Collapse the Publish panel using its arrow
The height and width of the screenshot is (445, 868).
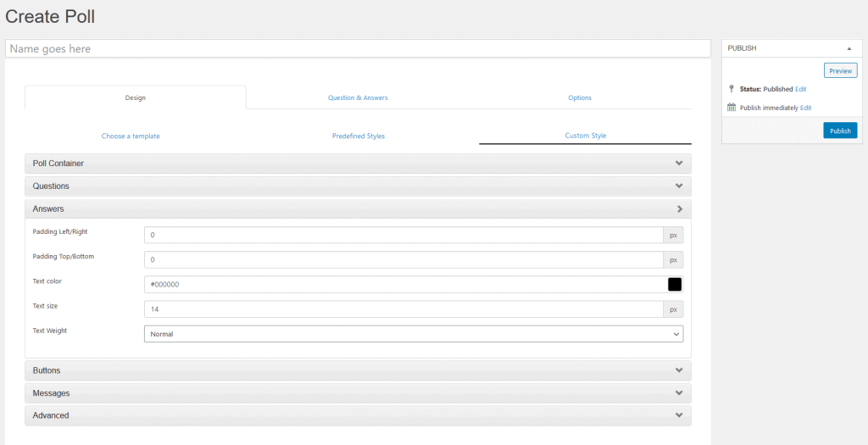(849, 49)
